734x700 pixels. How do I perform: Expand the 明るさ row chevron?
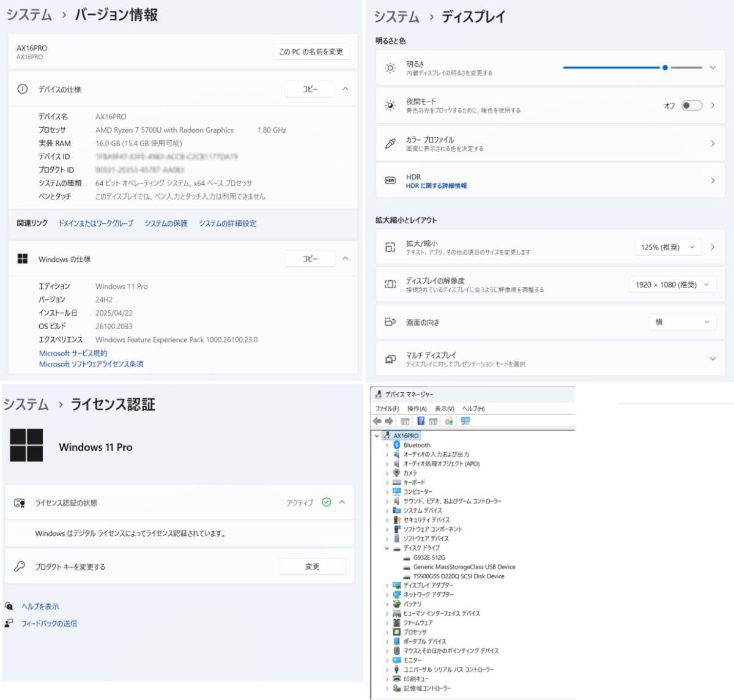click(713, 68)
